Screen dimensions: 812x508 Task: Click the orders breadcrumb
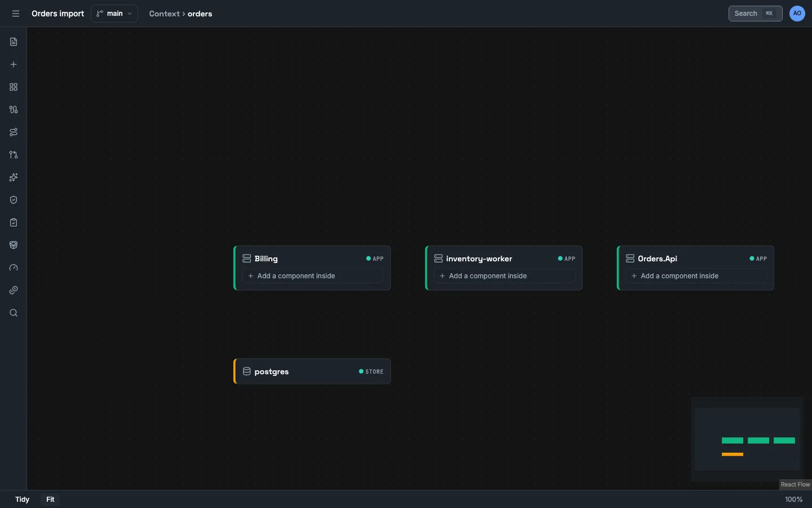[200, 14]
